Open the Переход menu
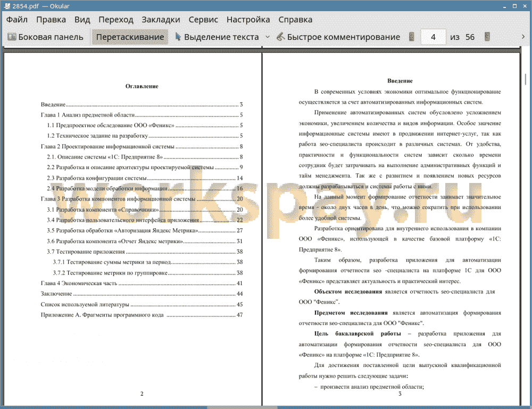Viewport: 532px width, 409px height. pos(115,20)
